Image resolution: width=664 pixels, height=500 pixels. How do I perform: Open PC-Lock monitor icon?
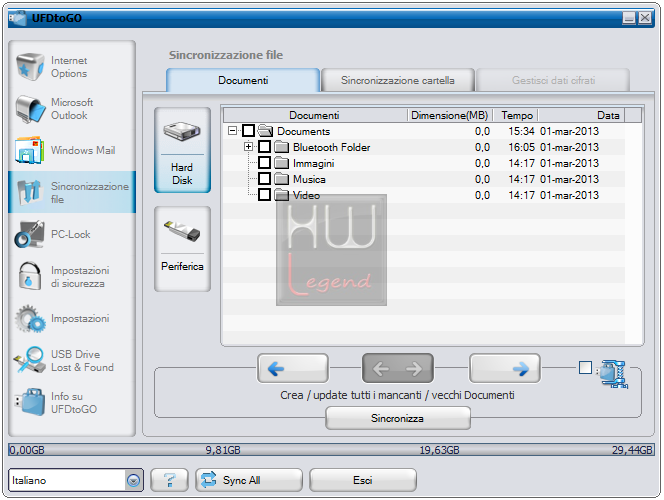(29, 234)
